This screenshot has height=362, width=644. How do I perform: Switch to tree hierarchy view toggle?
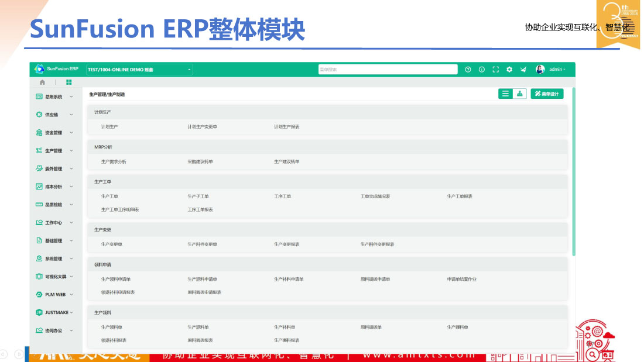[519, 94]
